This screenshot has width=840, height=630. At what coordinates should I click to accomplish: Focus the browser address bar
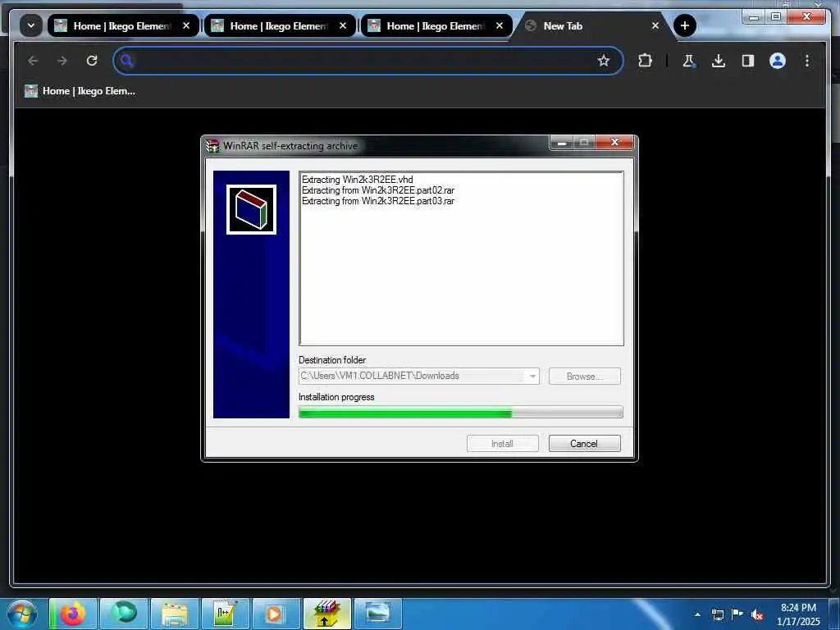pos(368,61)
